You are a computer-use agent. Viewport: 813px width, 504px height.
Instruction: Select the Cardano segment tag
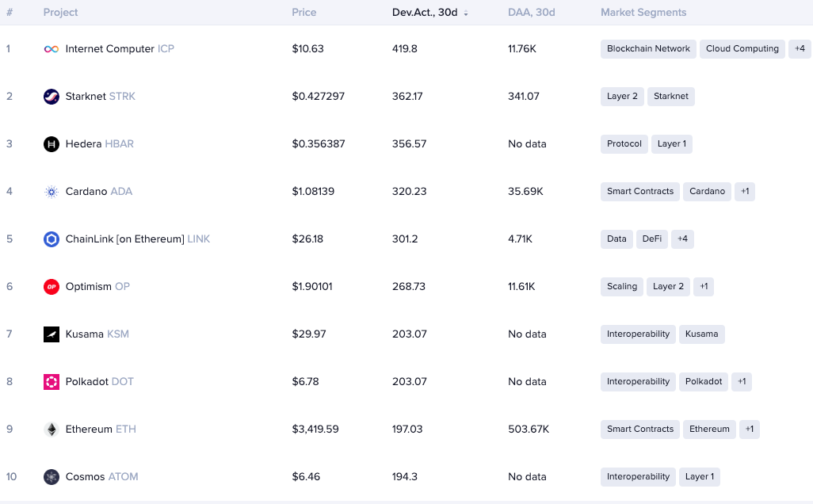(x=708, y=191)
